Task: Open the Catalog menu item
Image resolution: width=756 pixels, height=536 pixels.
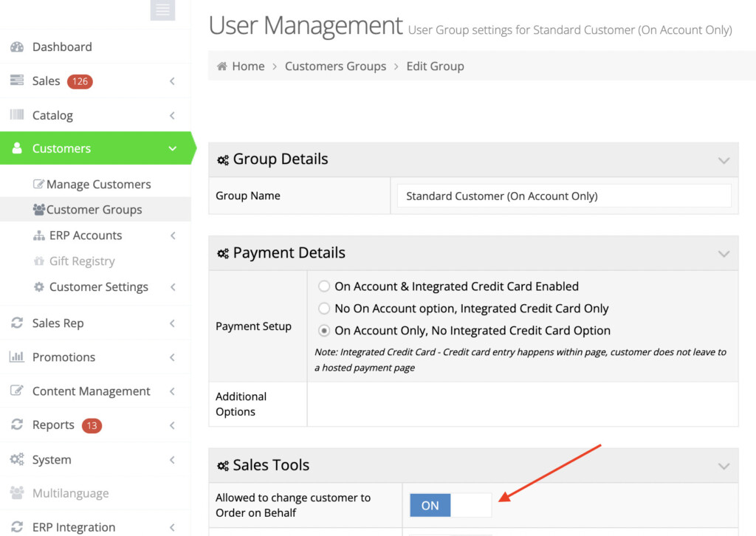Action: tap(95, 115)
